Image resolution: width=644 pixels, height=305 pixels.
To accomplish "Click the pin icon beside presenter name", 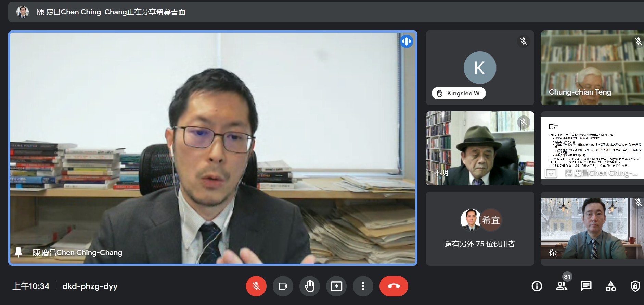I will coord(18,252).
